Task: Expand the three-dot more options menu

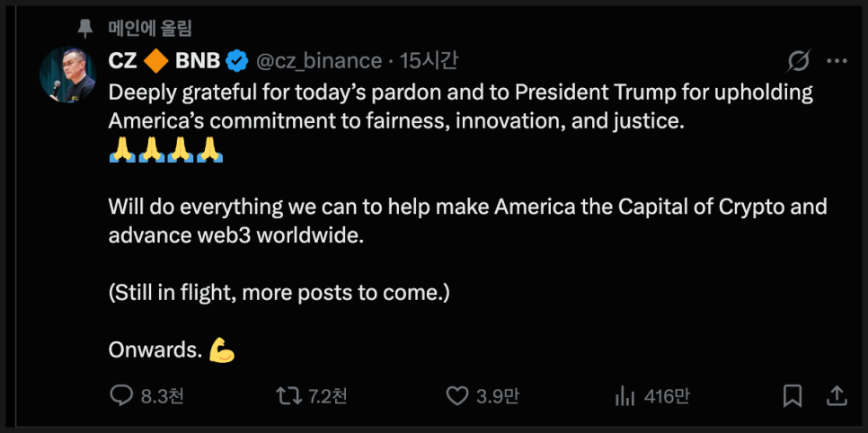Action: click(x=837, y=61)
